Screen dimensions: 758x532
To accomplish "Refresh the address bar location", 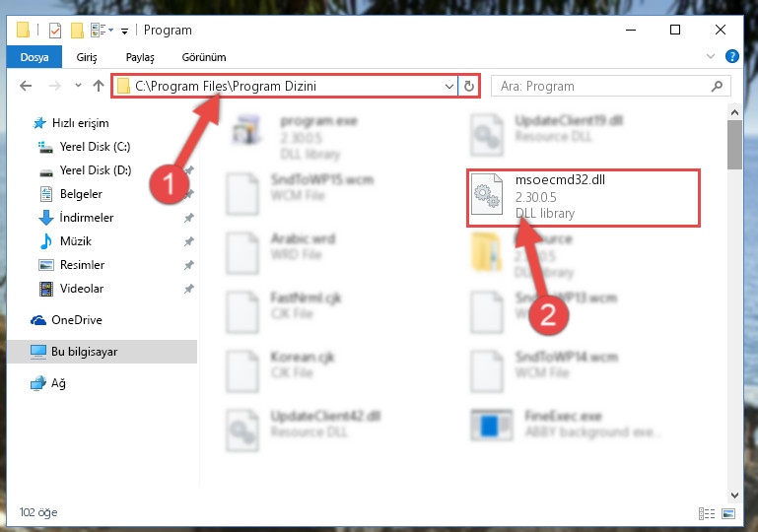I will pyautogui.click(x=469, y=87).
